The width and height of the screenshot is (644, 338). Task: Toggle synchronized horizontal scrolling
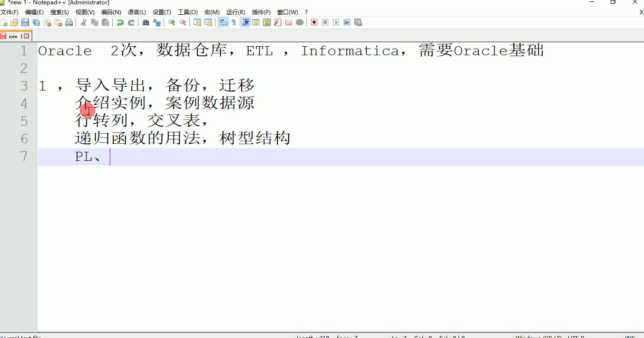(x=208, y=22)
